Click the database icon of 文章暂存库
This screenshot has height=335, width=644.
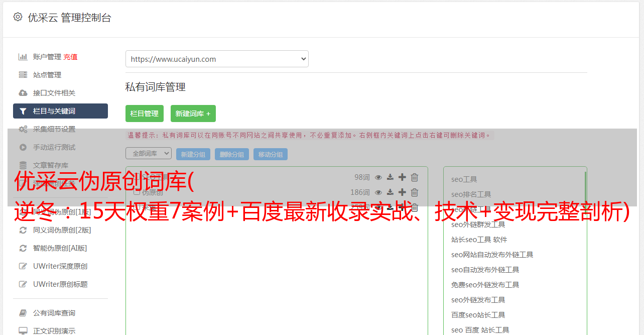point(23,165)
